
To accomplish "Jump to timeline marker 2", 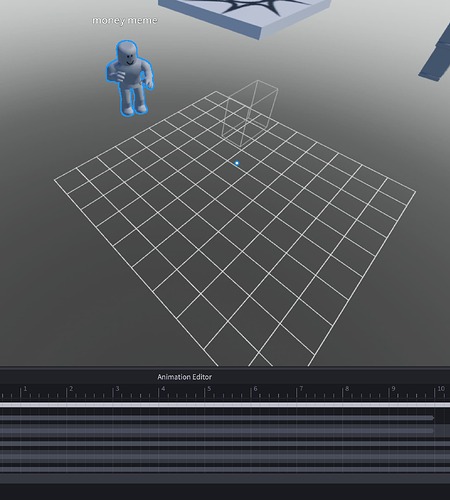I will 71,389.
